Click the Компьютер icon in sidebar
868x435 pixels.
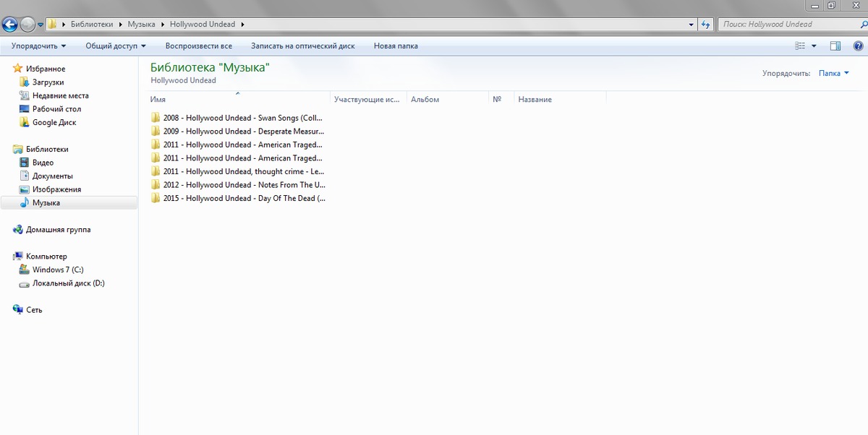(18, 256)
